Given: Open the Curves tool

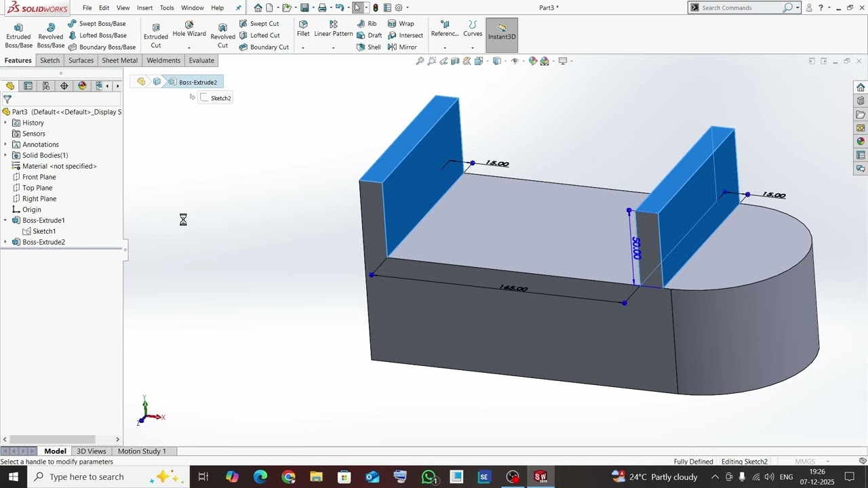Looking at the screenshot, I should coord(473,28).
